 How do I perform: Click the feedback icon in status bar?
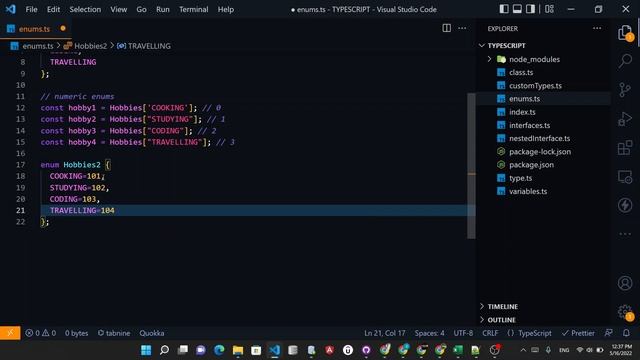coord(608,333)
